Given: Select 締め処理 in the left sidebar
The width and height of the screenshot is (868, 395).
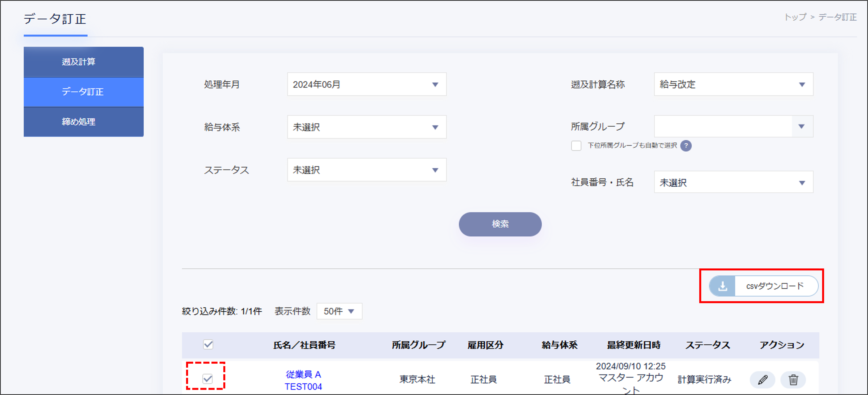Looking at the screenshot, I should [x=83, y=122].
